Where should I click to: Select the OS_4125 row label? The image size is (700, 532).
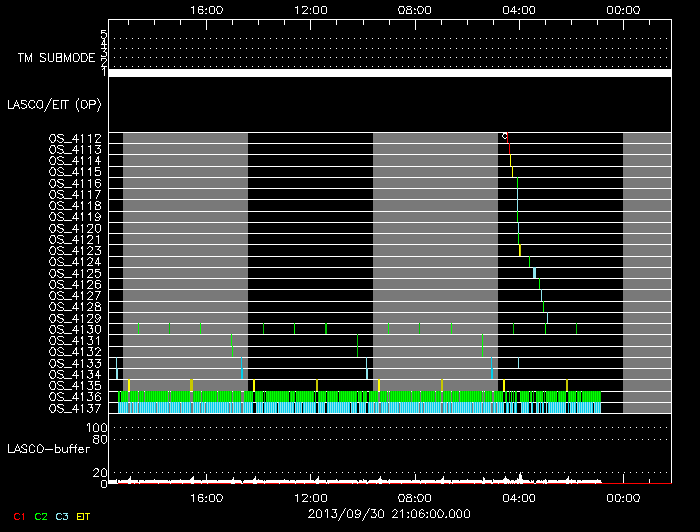tap(75, 273)
